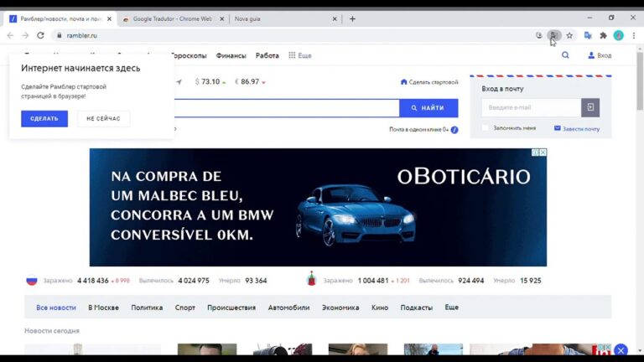Select the В Москве news tab
644x362 pixels.
pyautogui.click(x=103, y=308)
